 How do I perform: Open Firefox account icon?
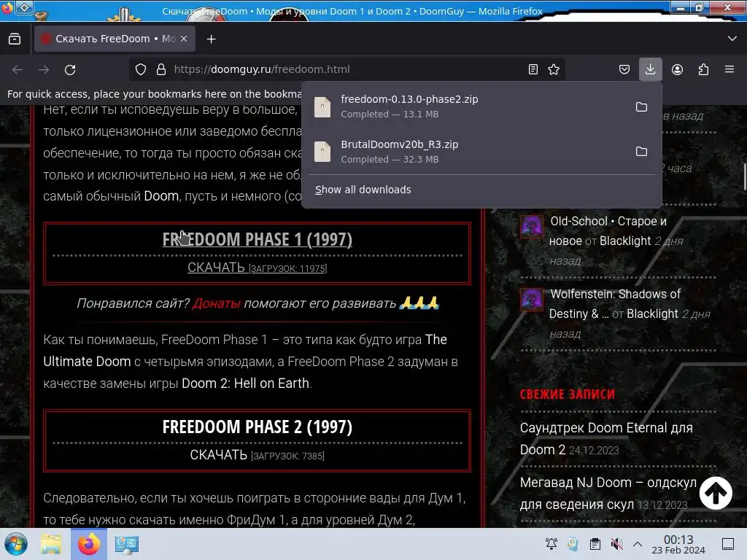pyautogui.click(x=677, y=69)
